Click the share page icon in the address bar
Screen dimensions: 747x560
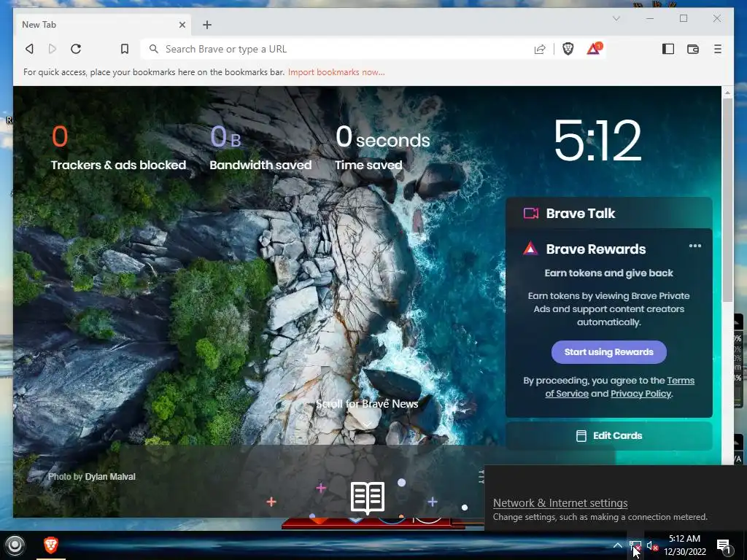[540, 49]
